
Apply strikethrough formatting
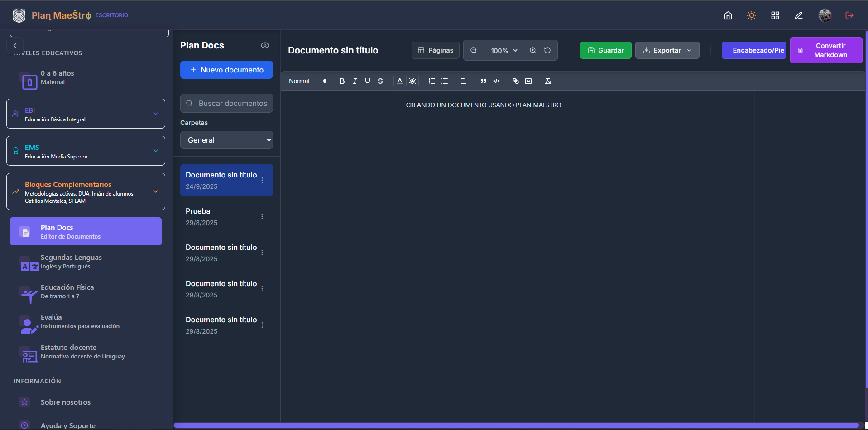(x=380, y=81)
